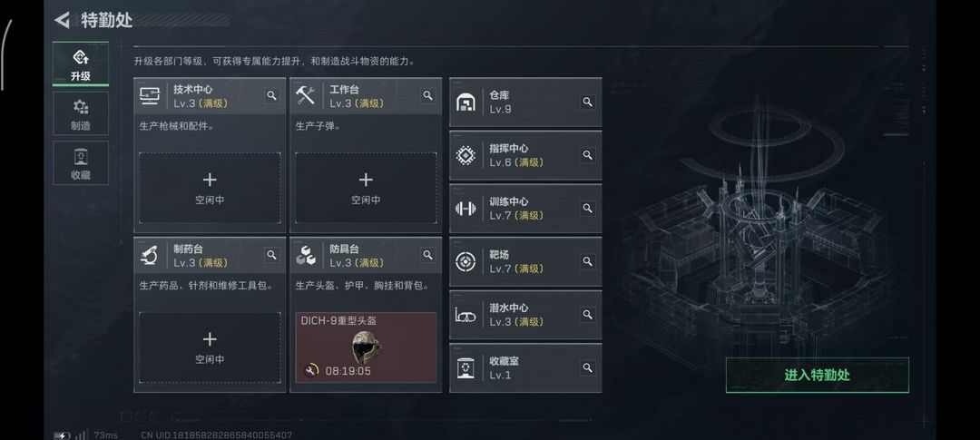Open 潜水中心 detail magnifier
Image resolution: width=980 pixels, height=440 pixels.
click(x=587, y=315)
